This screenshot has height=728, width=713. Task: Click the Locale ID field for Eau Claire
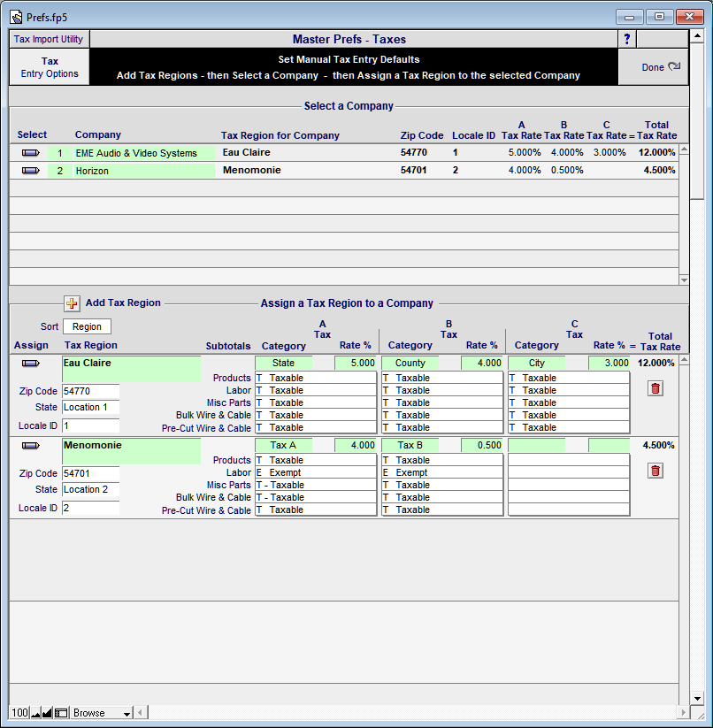90,425
